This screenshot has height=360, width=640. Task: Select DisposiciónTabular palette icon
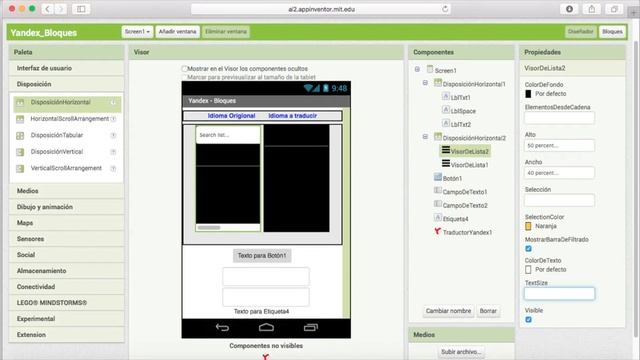pyautogui.click(x=20, y=136)
